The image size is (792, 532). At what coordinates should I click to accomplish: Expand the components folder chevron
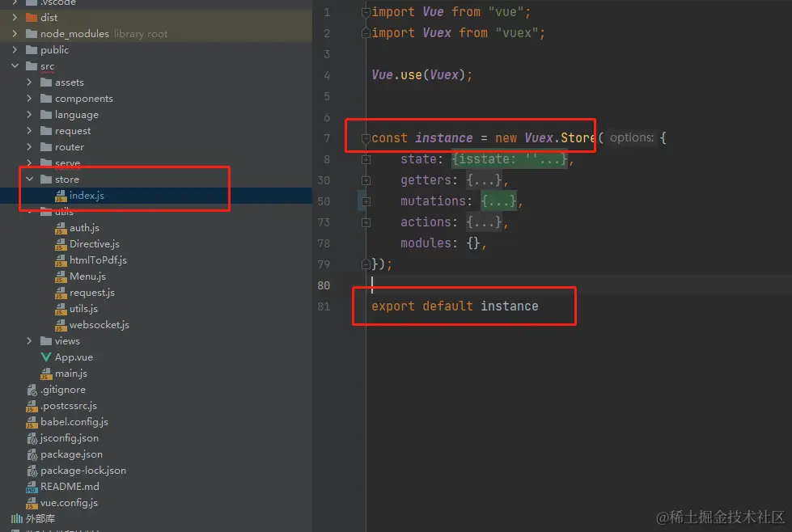[29, 98]
